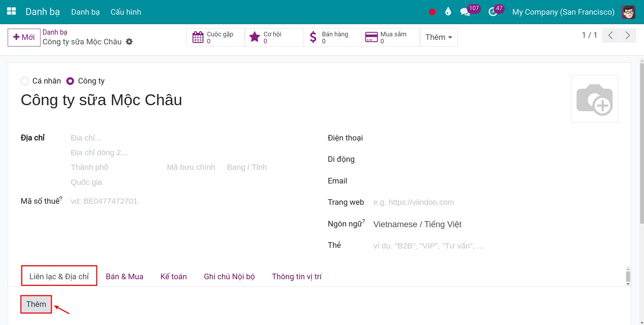Screen dimensions: 644x325
Task: Open Cơ hội star stat button
Action: point(274,37)
